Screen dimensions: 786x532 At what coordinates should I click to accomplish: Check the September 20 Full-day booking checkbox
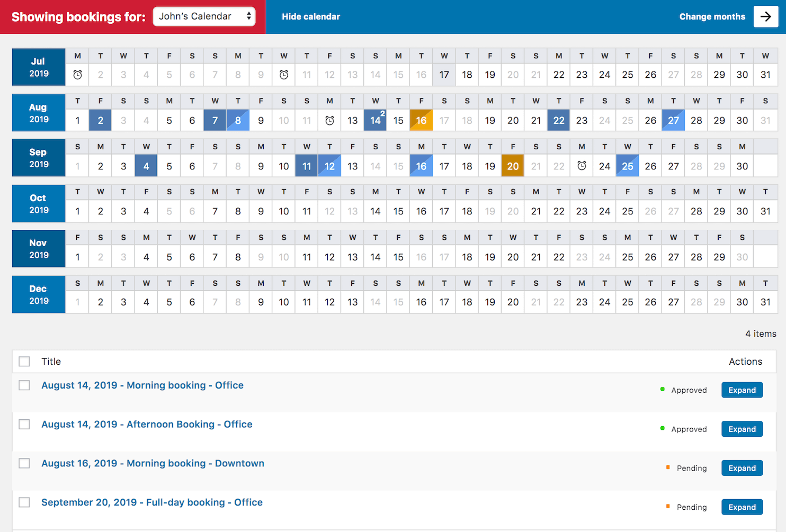click(x=24, y=502)
